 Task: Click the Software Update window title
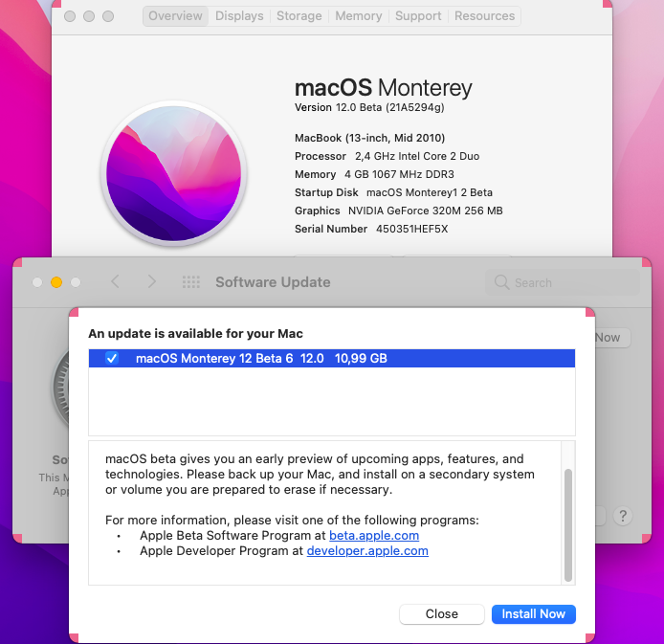coord(273,282)
